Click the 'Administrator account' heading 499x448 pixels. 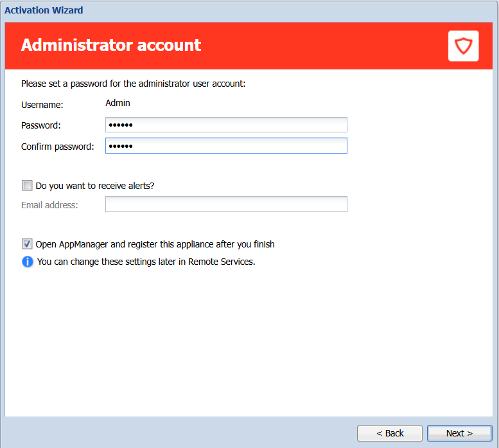pyautogui.click(x=111, y=45)
